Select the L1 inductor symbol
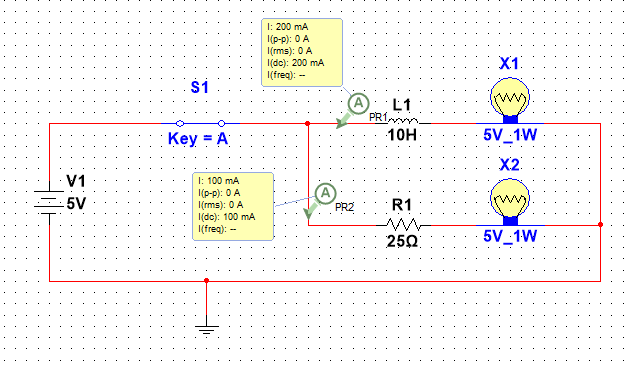Viewport: 625px width, 371px height. [403, 121]
